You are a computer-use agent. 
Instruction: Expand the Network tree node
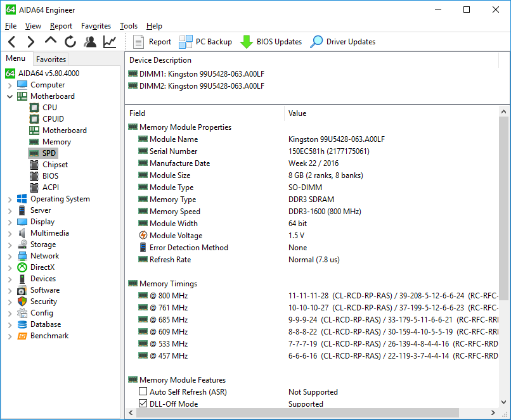[10, 256]
